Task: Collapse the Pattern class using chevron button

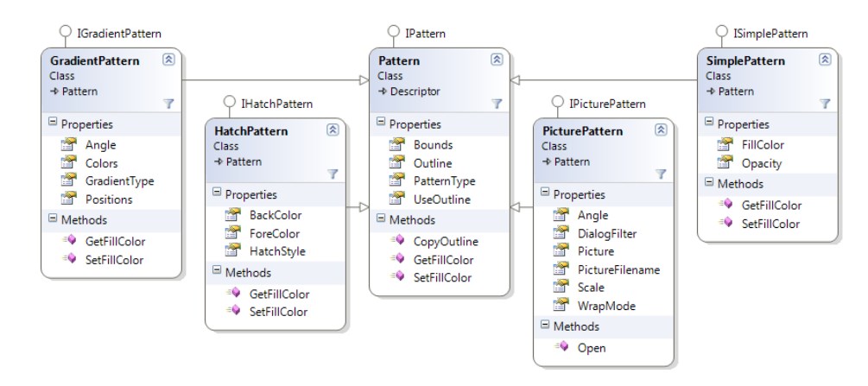Action: tap(497, 60)
